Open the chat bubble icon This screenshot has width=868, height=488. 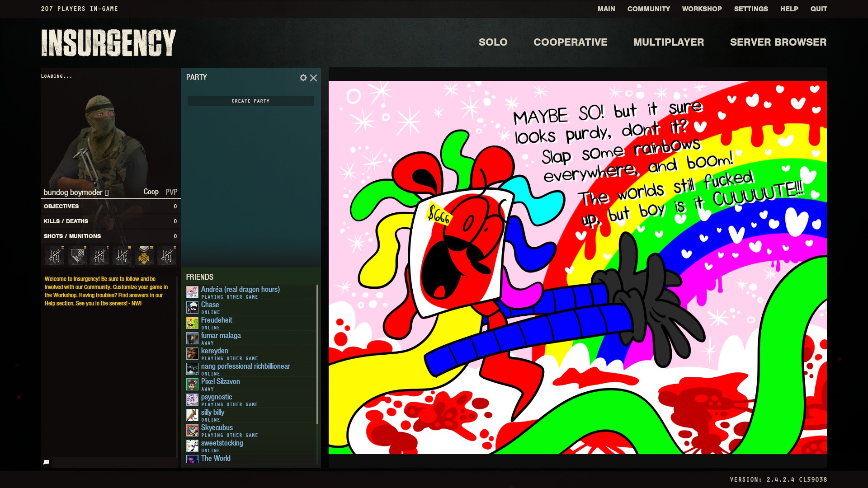click(x=46, y=462)
